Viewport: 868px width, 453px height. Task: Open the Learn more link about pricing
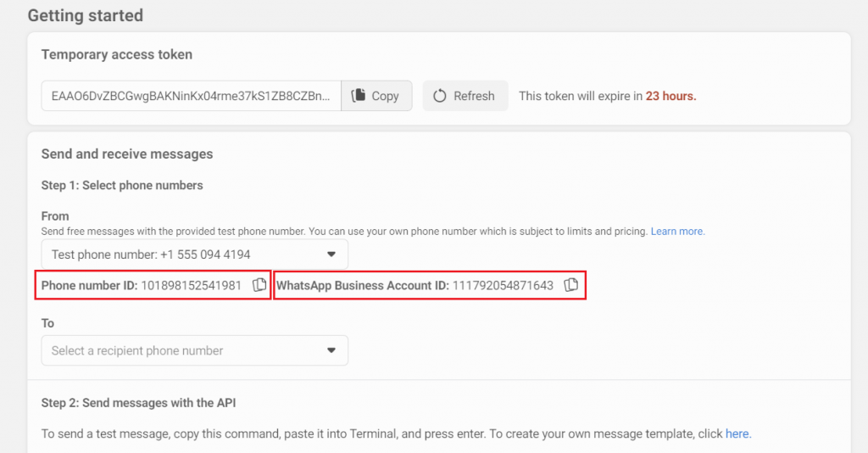[x=677, y=231]
